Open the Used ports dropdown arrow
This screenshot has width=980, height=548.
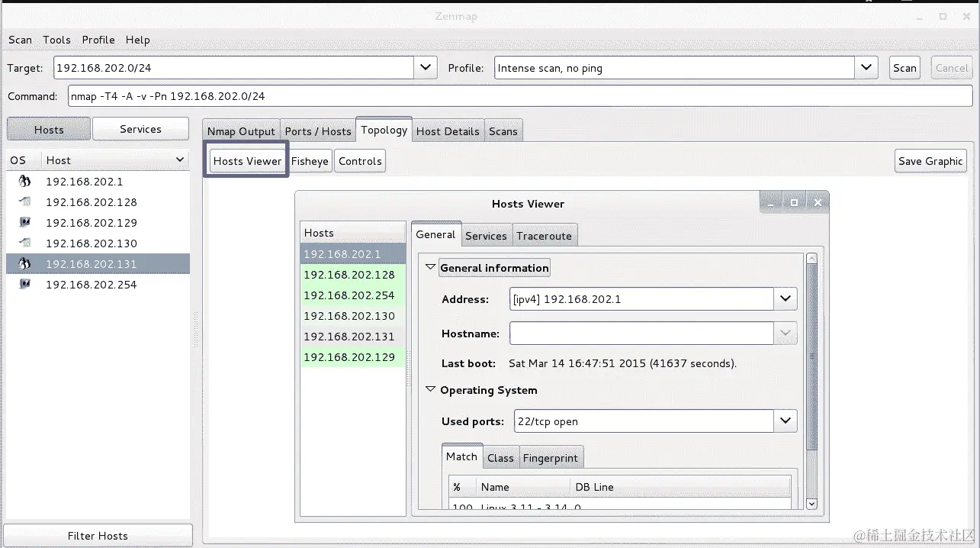coord(786,421)
